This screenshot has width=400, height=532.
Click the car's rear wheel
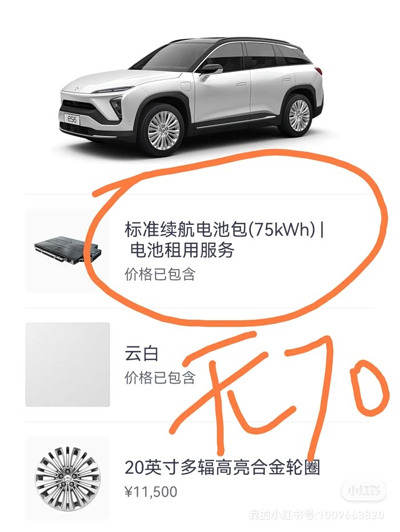pos(299,115)
